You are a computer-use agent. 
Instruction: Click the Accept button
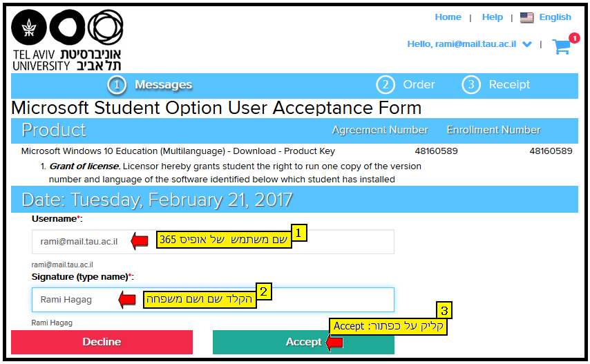(303, 342)
